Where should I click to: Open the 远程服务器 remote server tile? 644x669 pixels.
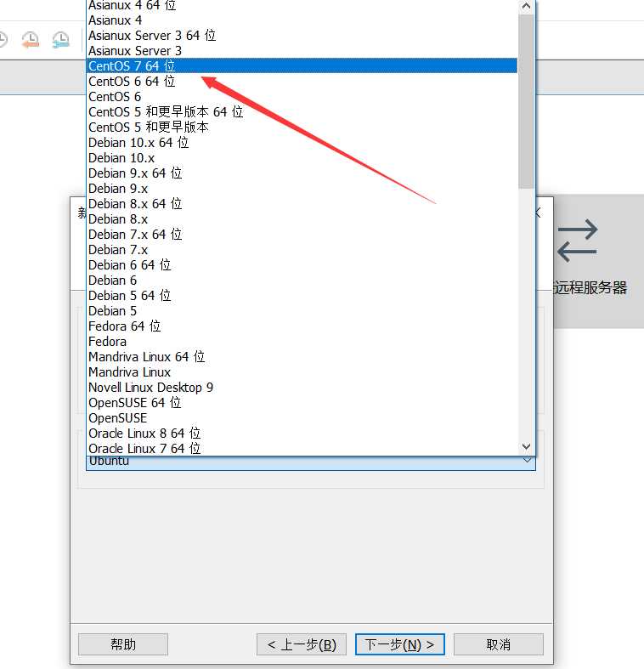point(599,261)
